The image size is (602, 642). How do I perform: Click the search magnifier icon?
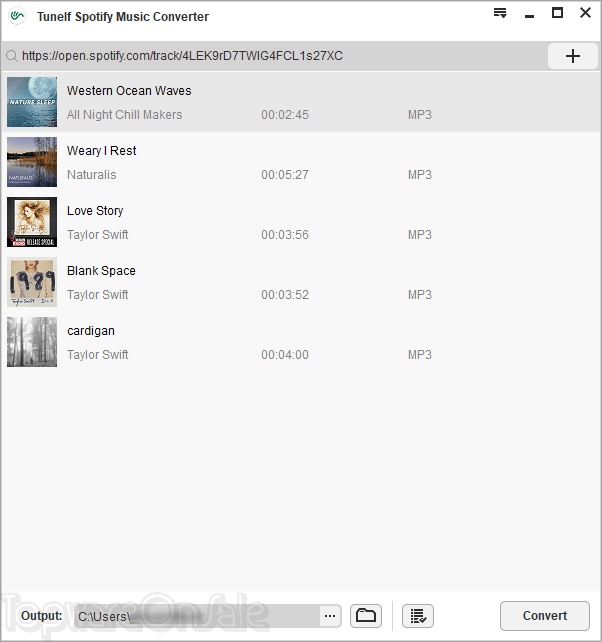coord(12,56)
